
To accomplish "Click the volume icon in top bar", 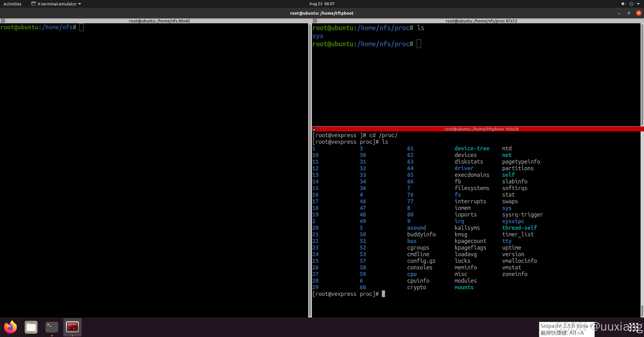I will (623, 4).
